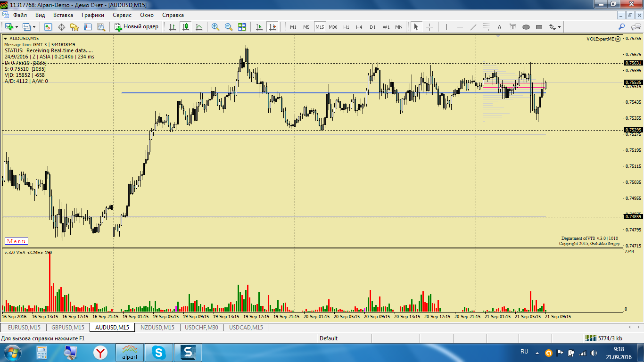The height and width of the screenshot is (362, 644).
Task: Select the Text Label tool
Action: (x=512, y=27)
